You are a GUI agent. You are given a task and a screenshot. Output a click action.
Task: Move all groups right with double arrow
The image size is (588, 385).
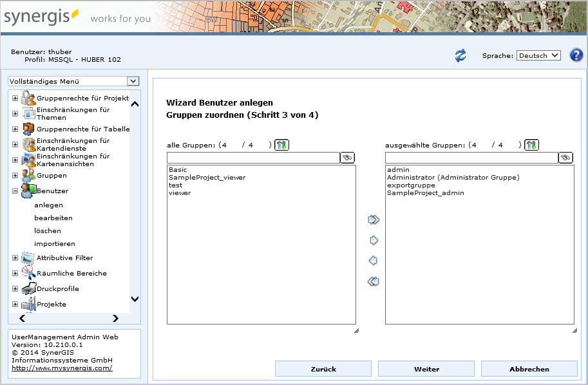373,220
